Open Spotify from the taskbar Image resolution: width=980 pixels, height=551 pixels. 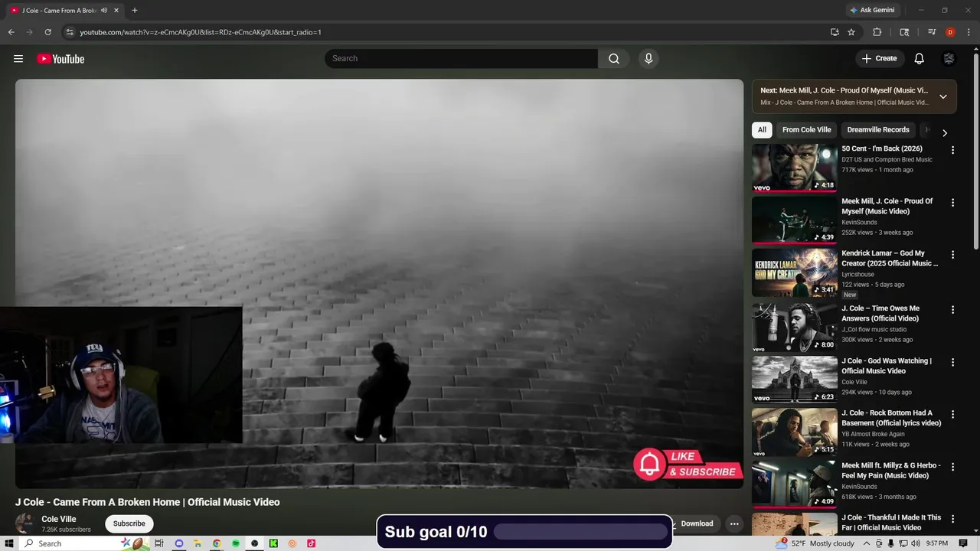coord(236,543)
